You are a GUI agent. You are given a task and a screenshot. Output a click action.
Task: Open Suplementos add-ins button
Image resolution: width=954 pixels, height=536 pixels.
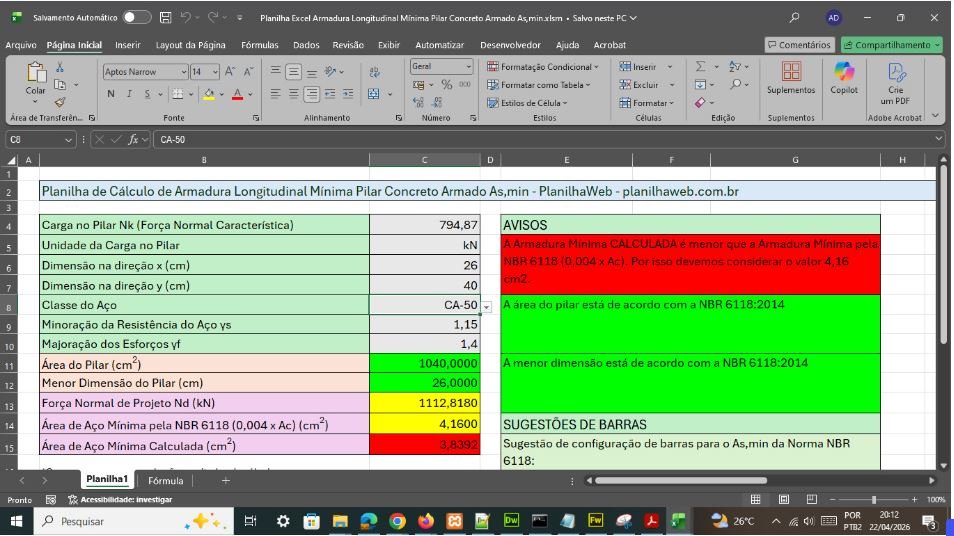pyautogui.click(x=791, y=77)
